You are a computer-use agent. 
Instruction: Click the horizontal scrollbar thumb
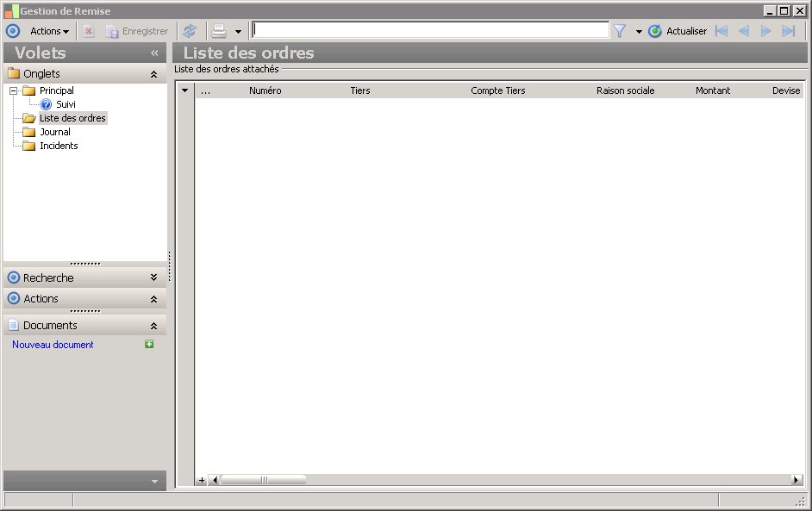click(x=264, y=480)
